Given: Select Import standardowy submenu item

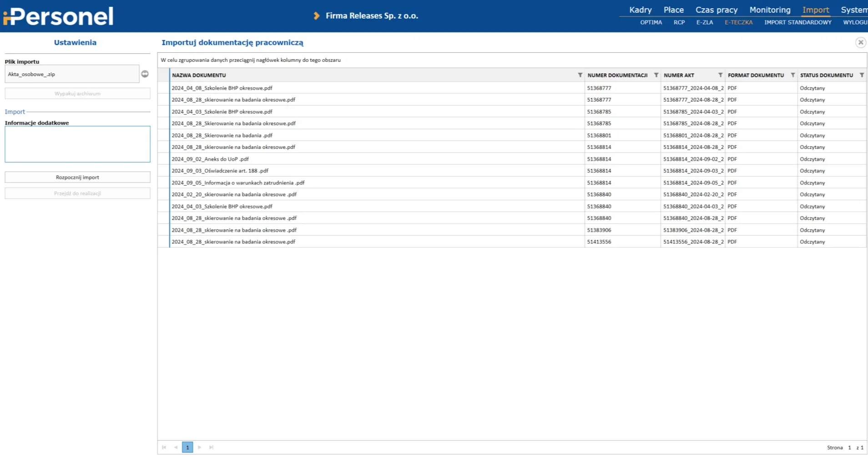Looking at the screenshot, I should [797, 22].
